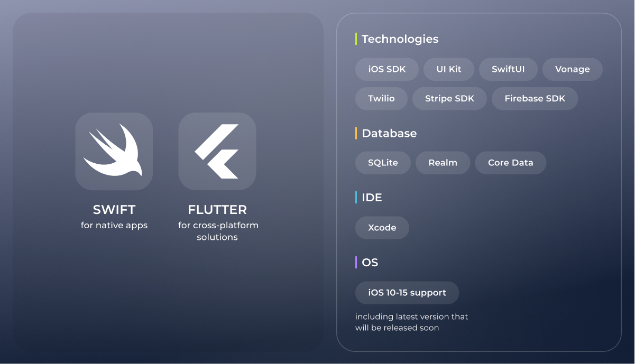Choose the Core Data chip
The width and height of the screenshot is (635, 364).
511,163
